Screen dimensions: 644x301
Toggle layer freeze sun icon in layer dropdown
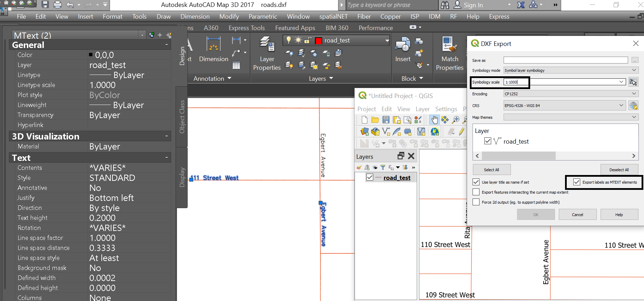298,40
